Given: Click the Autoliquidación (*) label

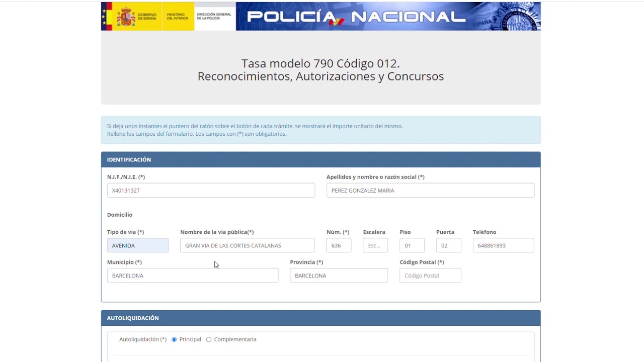Looking at the screenshot, I should 143,339.
